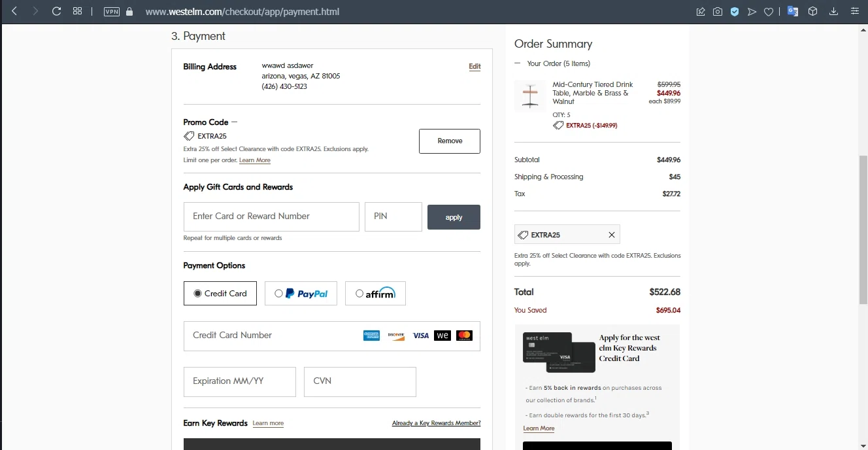Edit the billing address
This screenshot has height=450, width=868.
475,66
